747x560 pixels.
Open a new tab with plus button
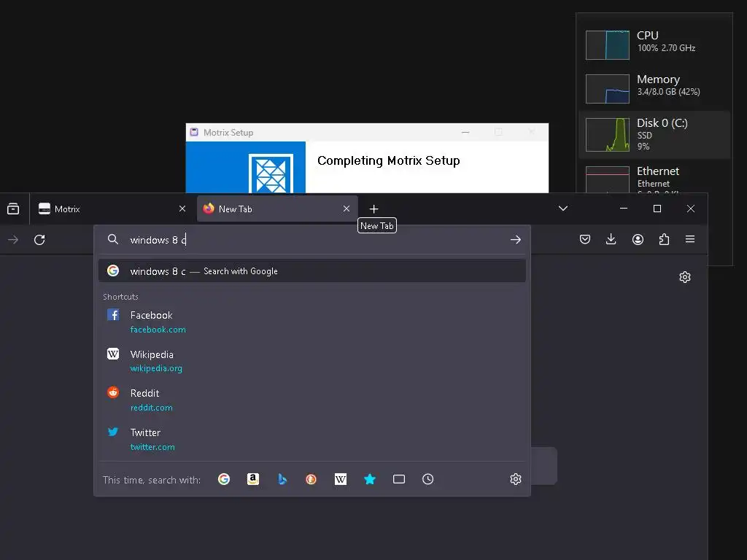click(374, 209)
